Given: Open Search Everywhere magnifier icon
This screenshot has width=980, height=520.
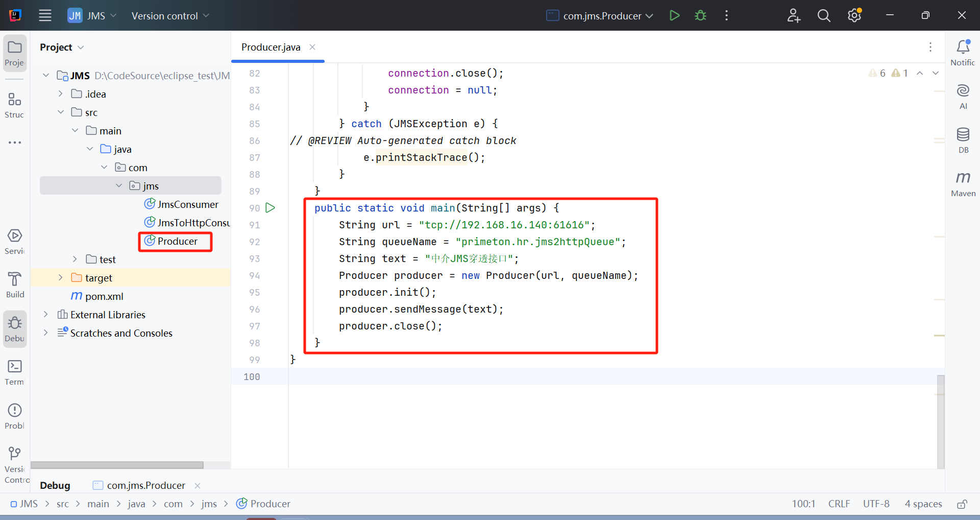Looking at the screenshot, I should 823,15.
